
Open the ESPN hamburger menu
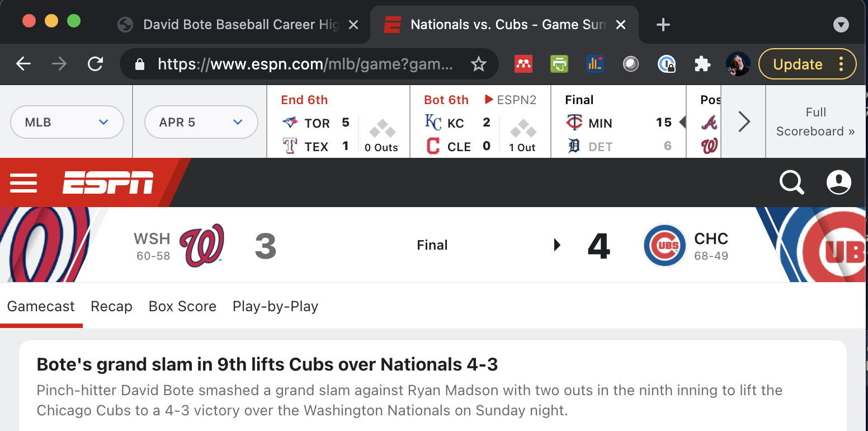23,182
